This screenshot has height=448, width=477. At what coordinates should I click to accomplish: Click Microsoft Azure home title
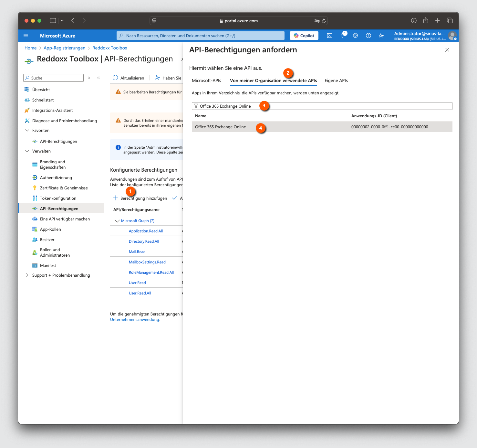click(57, 36)
